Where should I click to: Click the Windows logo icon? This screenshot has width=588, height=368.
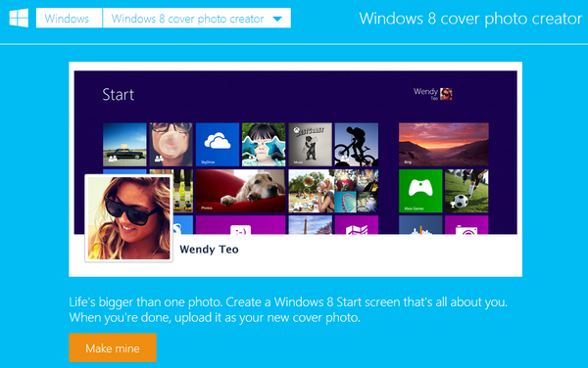pyautogui.click(x=19, y=18)
